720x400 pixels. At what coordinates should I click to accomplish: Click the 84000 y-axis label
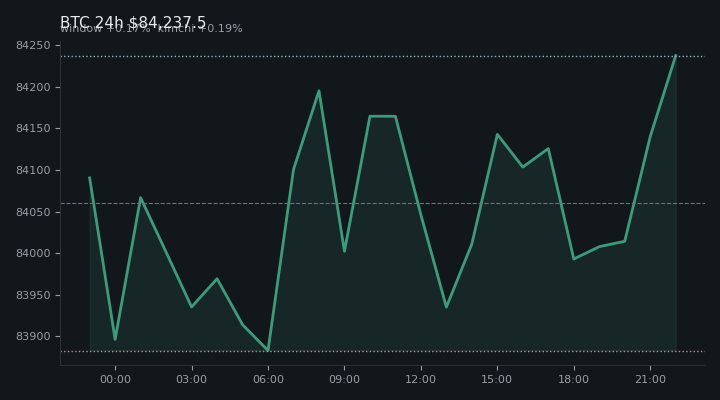click(x=33, y=254)
